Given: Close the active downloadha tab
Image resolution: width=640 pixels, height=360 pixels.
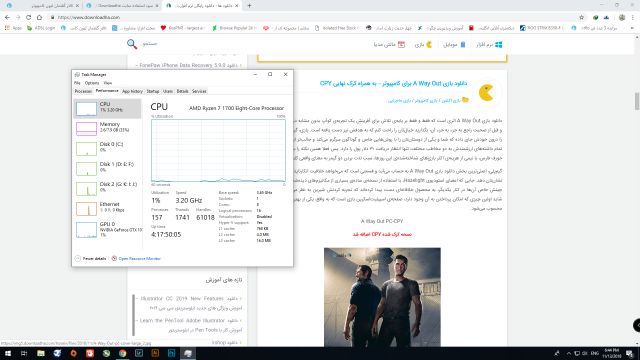Looking at the screenshot, I should 236,6.
